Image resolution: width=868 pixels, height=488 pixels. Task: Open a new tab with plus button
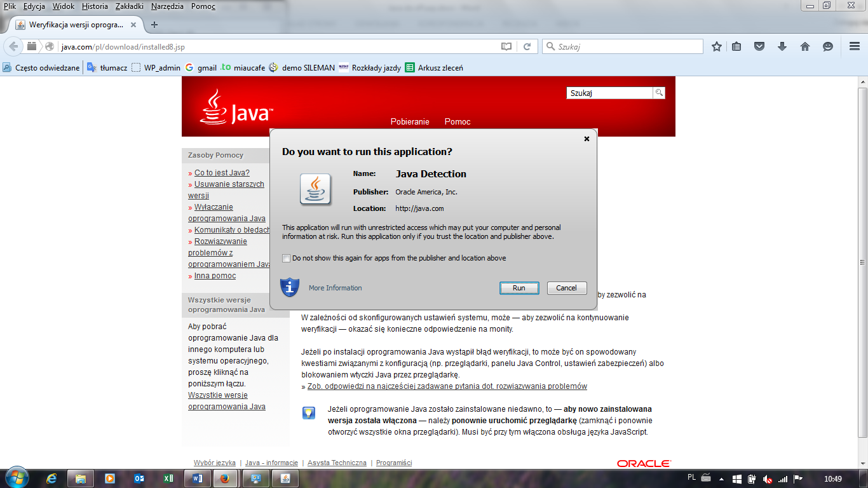(x=154, y=25)
